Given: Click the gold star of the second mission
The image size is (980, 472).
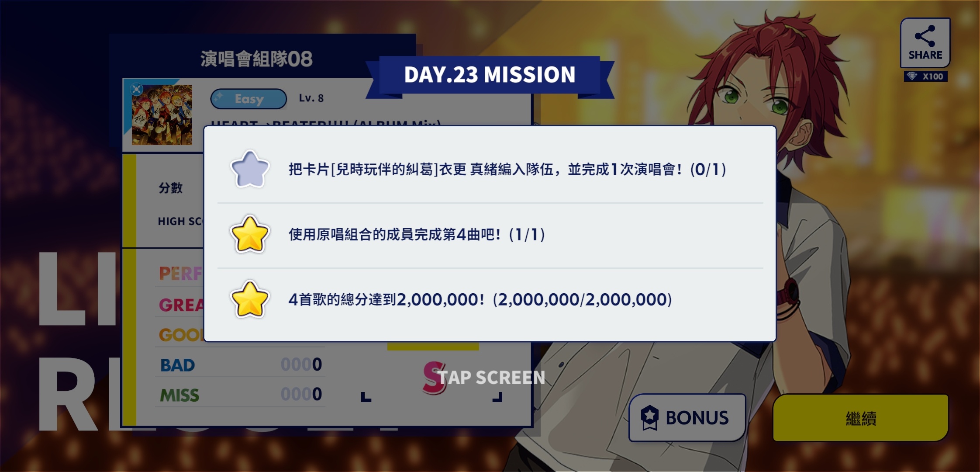Looking at the screenshot, I should (x=250, y=235).
